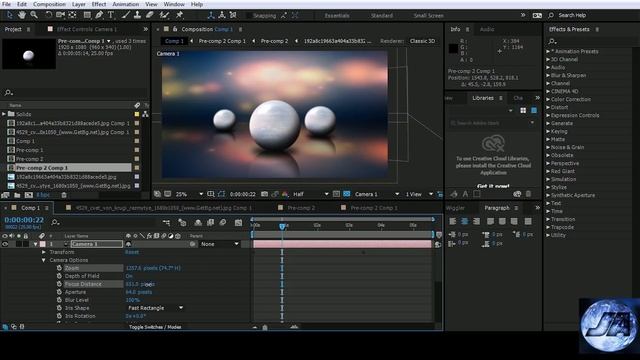Select the Puppet Pin tool

pyautogui.click(x=179, y=15)
